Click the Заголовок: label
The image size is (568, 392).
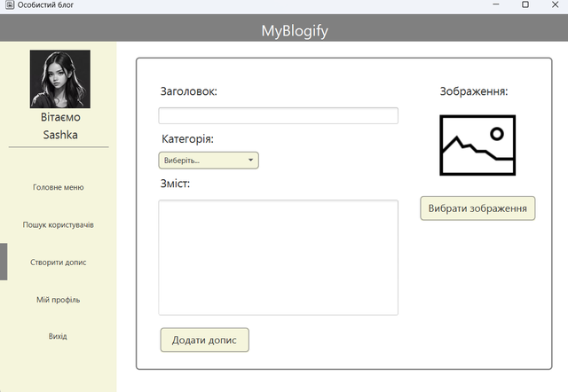(189, 91)
